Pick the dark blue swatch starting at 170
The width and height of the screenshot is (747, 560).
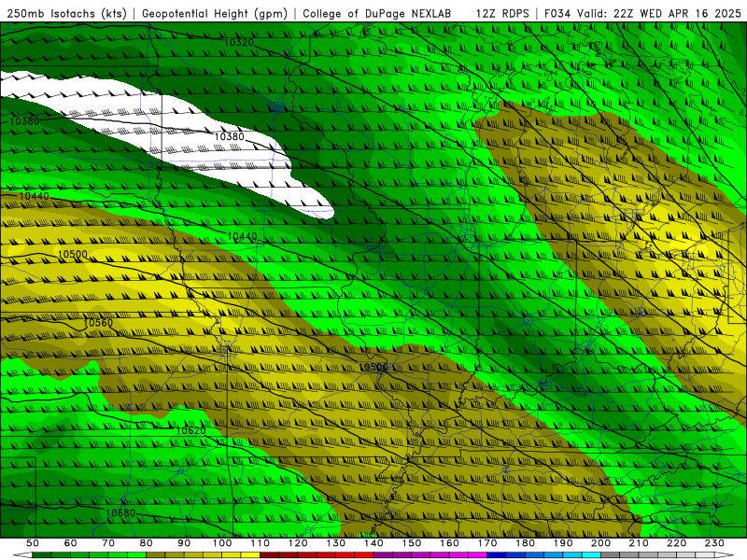(x=497, y=555)
